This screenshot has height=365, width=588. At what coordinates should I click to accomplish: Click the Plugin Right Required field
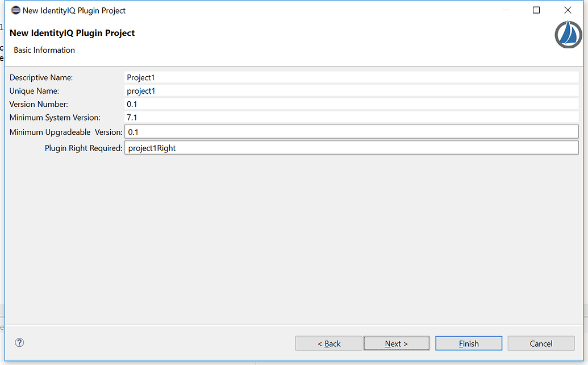[x=341, y=147]
